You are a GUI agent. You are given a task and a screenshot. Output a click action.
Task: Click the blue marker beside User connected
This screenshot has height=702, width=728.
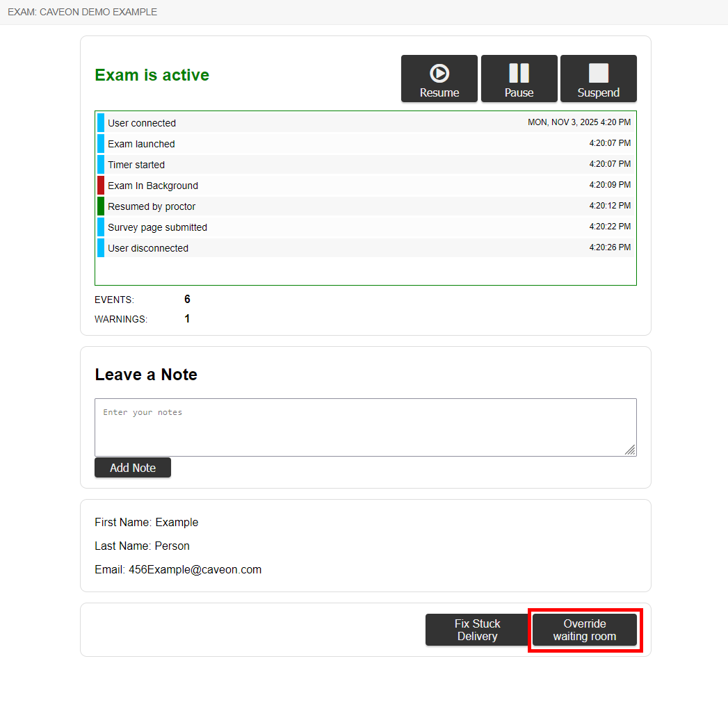(x=101, y=123)
